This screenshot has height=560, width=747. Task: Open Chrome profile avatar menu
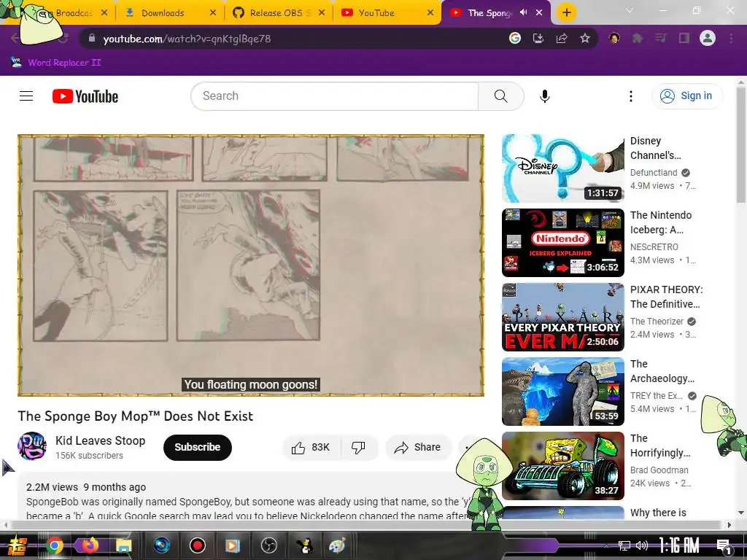pos(708,38)
